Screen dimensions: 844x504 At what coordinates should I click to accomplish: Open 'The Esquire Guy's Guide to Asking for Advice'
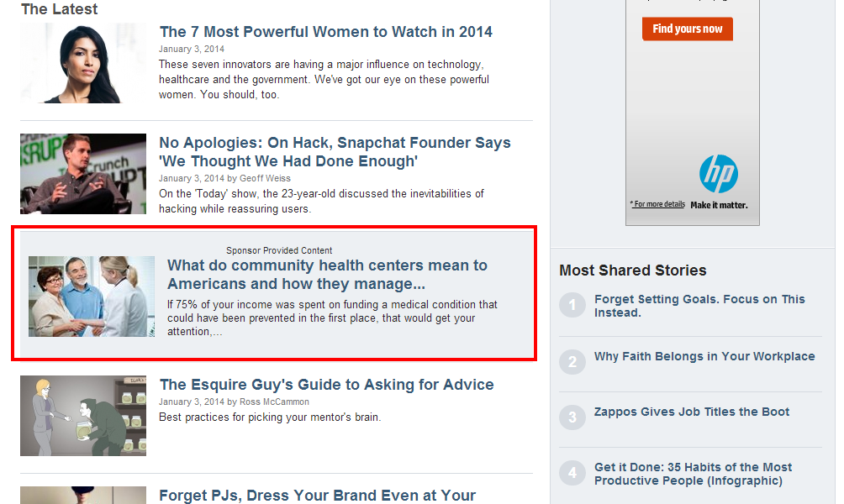[x=327, y=385]
